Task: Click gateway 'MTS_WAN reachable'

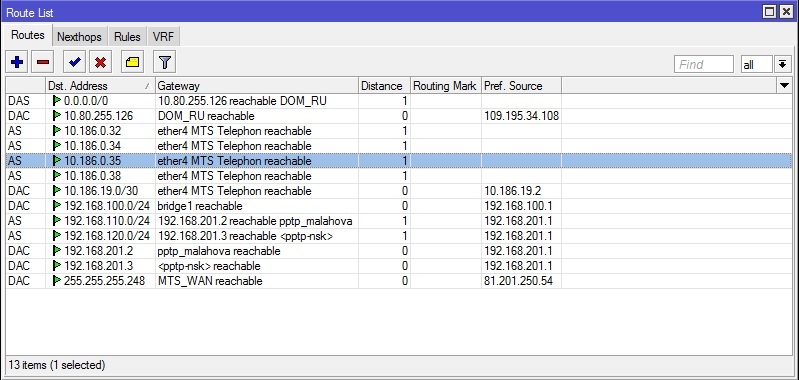Action: (210, 281)
